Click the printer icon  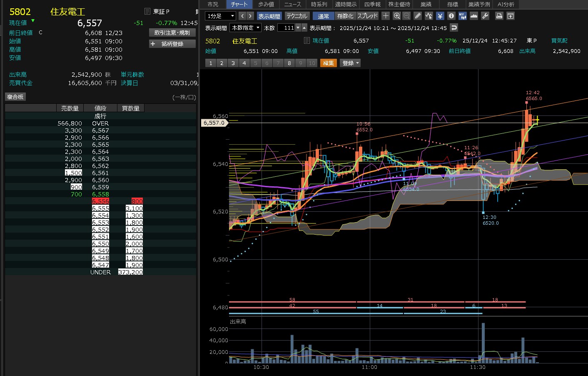[499, 16]
